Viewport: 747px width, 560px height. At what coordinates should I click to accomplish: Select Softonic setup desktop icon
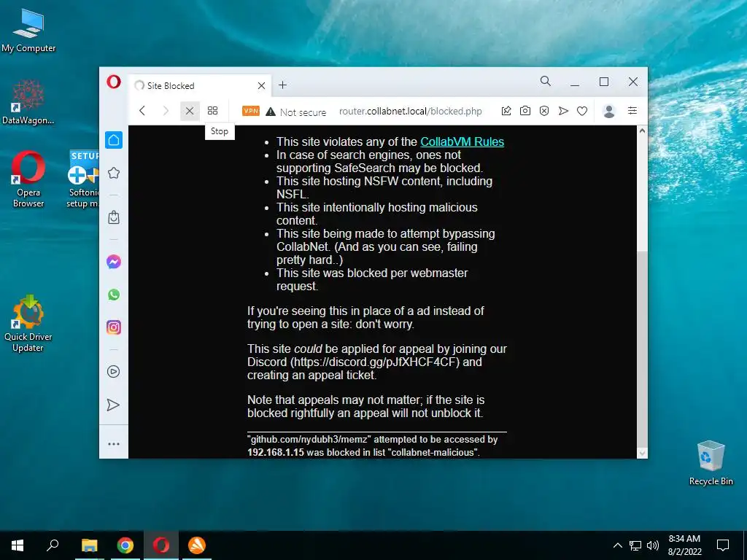[x=83, y=179]
